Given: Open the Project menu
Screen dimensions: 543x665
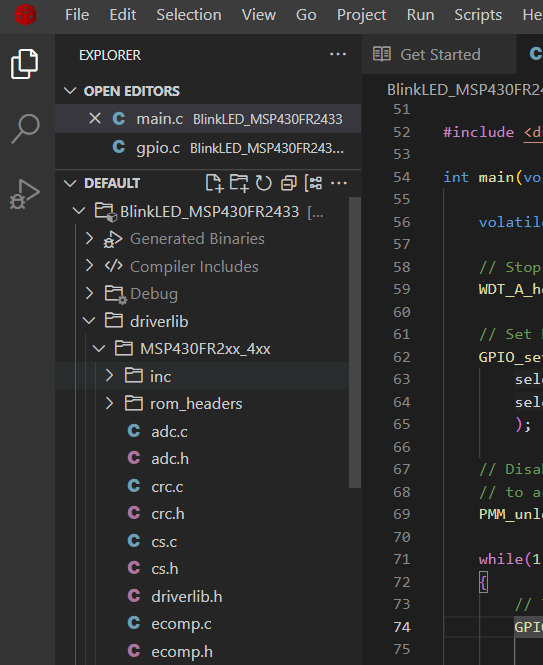Looking at the screenshot, I should pos(361,15).
